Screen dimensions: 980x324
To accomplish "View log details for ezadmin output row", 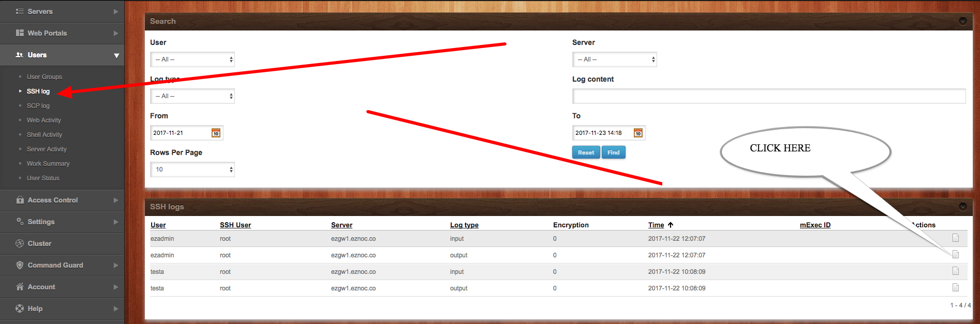I will tap(955, 255).
